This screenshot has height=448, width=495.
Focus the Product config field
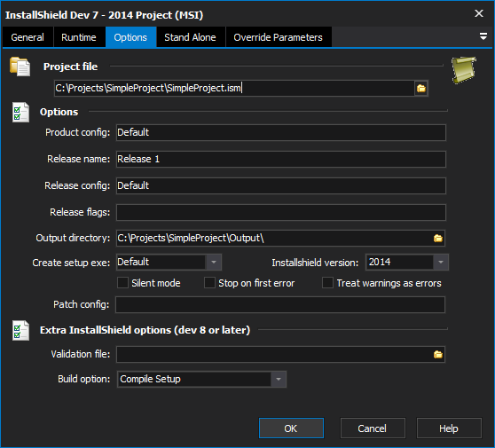point(281,132)
